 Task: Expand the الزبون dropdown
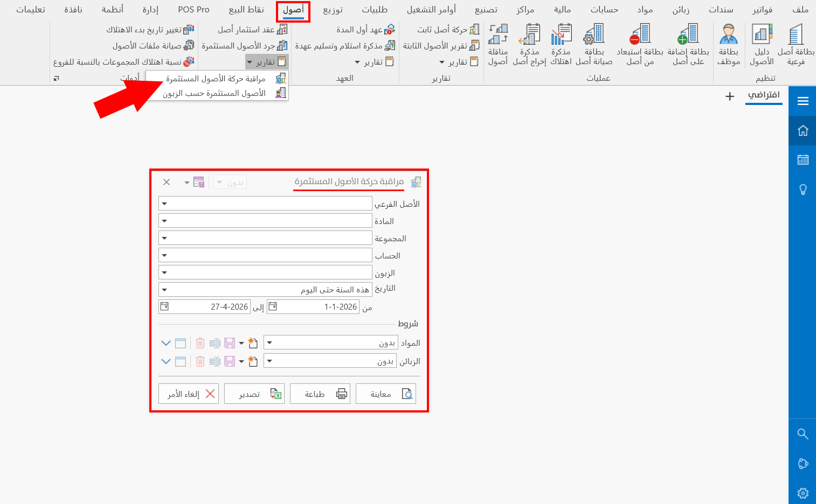pos(164,272)
